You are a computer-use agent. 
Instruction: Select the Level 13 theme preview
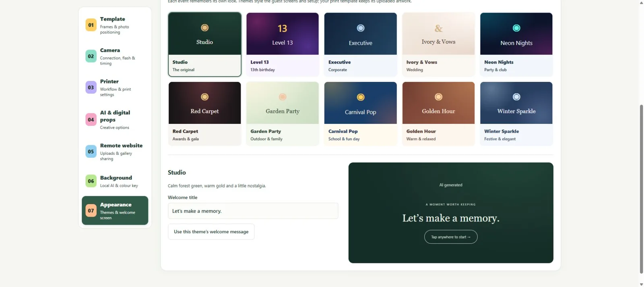pos(283,34)
